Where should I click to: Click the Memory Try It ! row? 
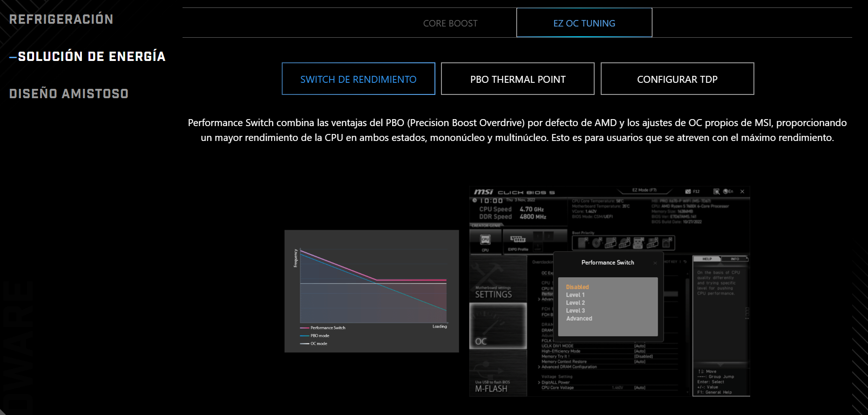coord(609,356)
